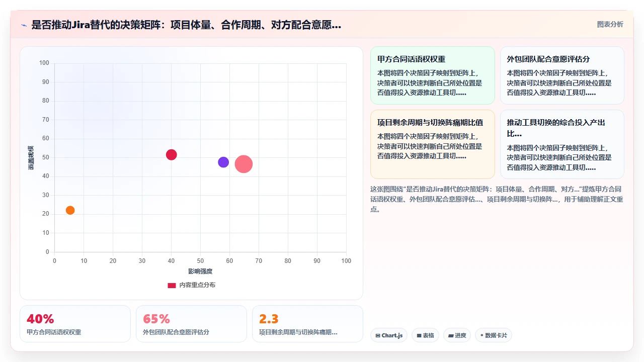Open the 项目剩余周期与切换阵痛期比值 card
Image resolution: width=644 pixels, height=362 pixels.
click(x=433, y=144)
